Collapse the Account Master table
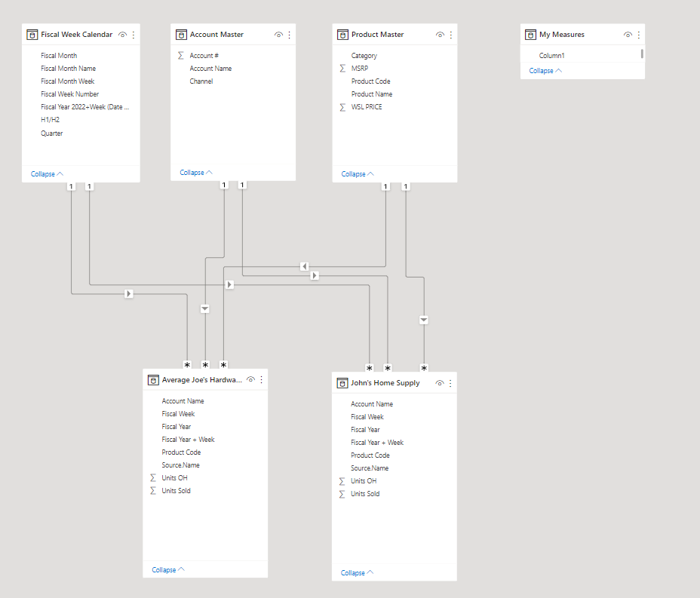 coord(196,173)
